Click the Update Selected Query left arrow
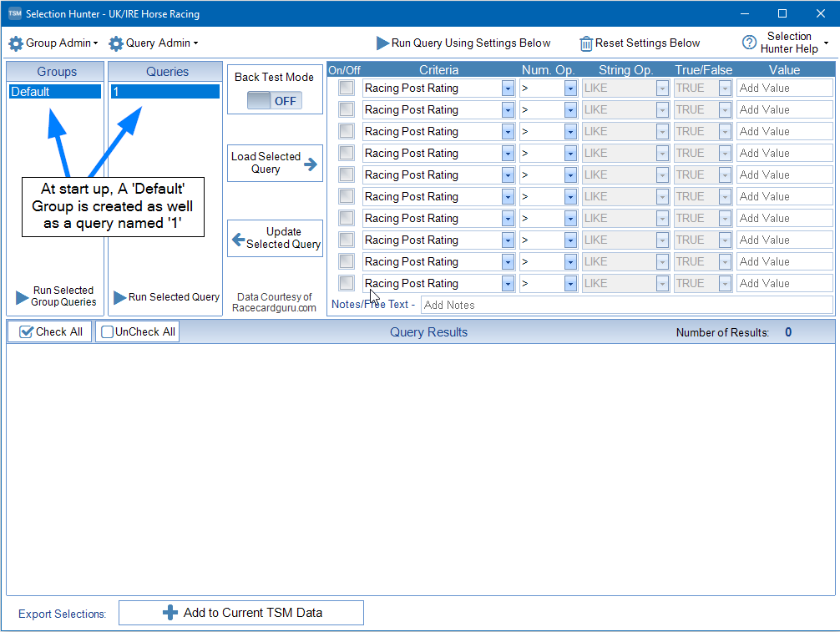 click(x=238, y=238)
